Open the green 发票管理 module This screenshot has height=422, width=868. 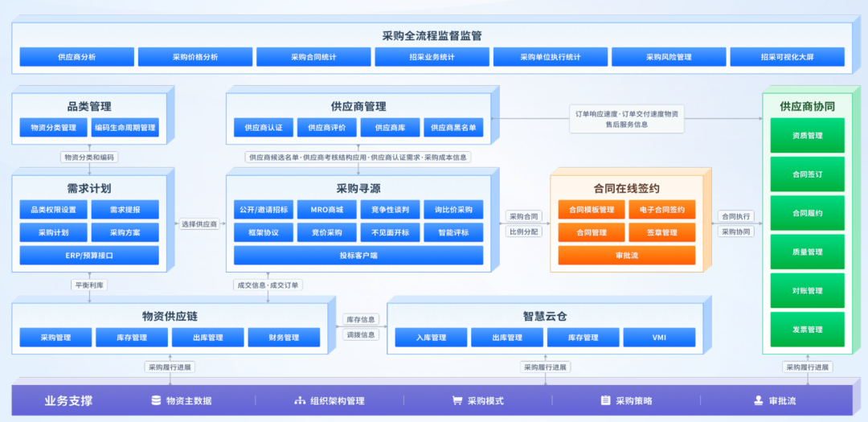pos(807,329)
